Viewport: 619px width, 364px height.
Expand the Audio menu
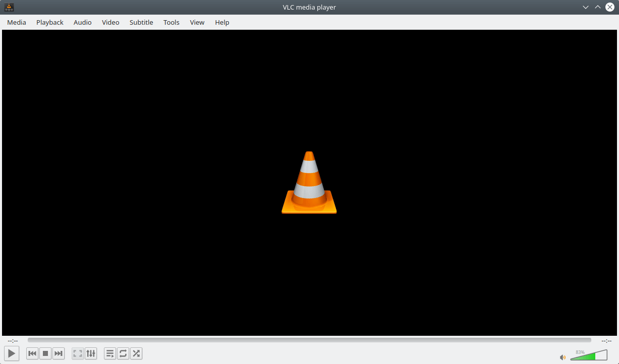pyautogui.click(x=82, y=22)
